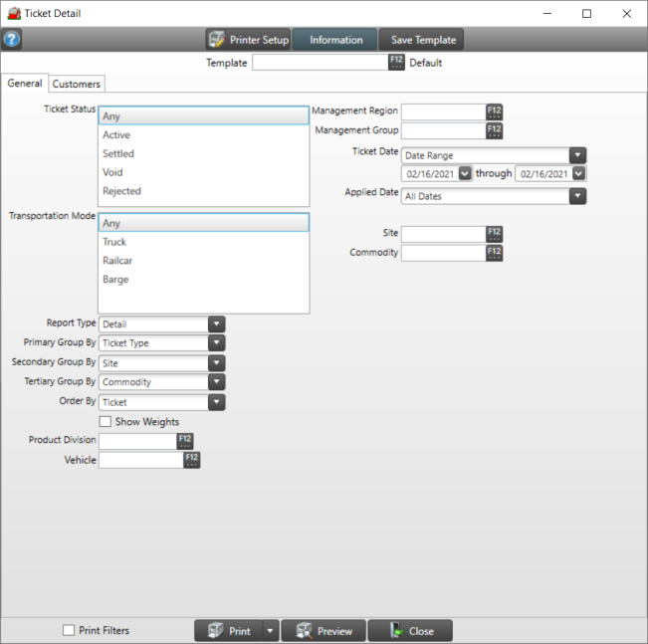
Task: Open the Template F12 lookup
Action: tap(396, 63)
